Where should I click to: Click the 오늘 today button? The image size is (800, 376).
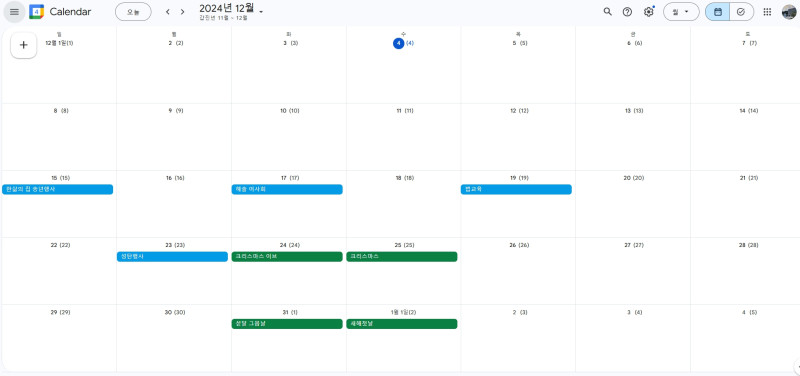[x=133, y=12]
